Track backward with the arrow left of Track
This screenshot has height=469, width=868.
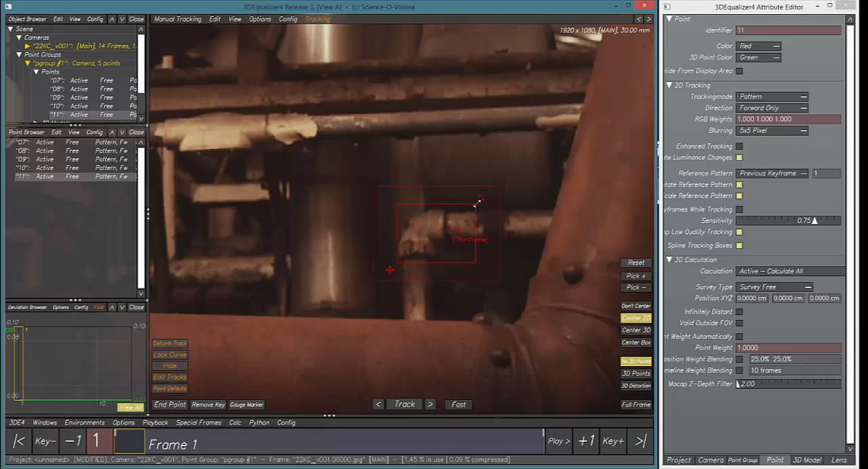378,404
